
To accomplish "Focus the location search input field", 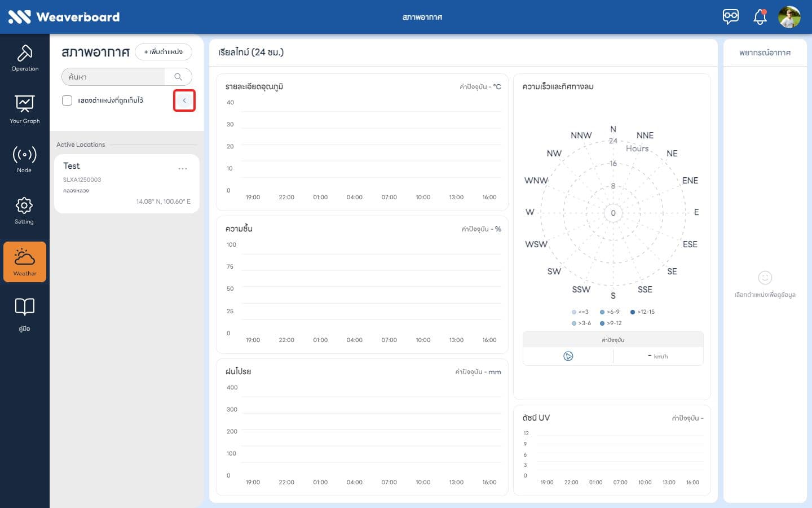I will (114, 77).
